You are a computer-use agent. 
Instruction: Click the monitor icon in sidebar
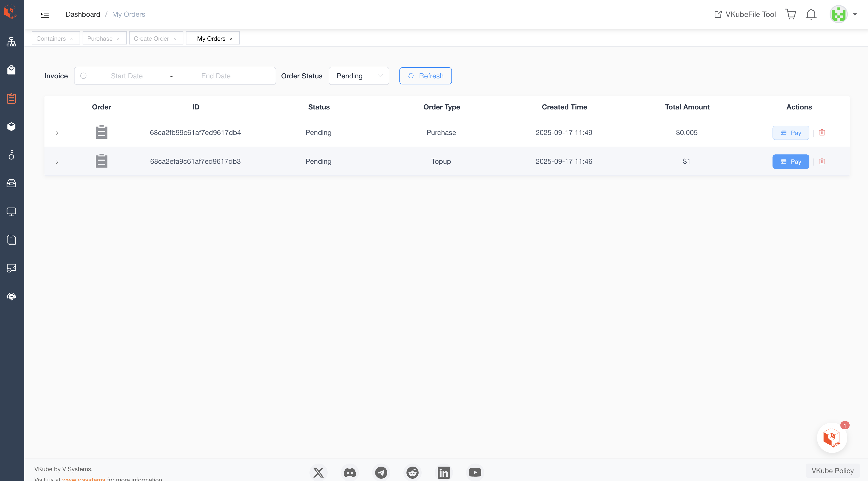(x=11, y=212)
